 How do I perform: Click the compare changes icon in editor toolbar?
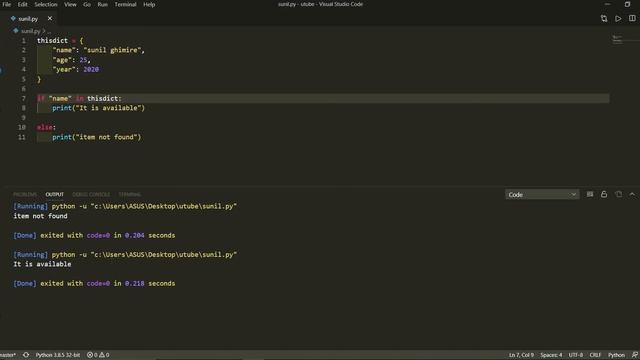point(604,19)
